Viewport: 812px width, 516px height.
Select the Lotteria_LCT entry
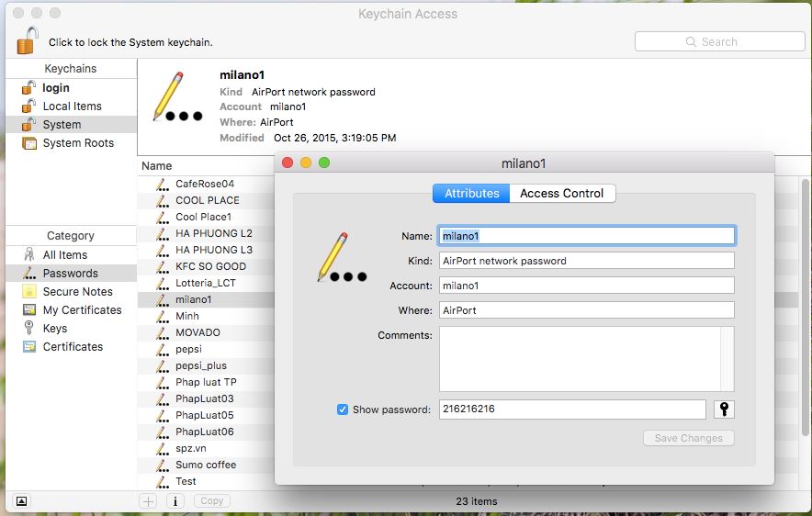pos(206,283)
